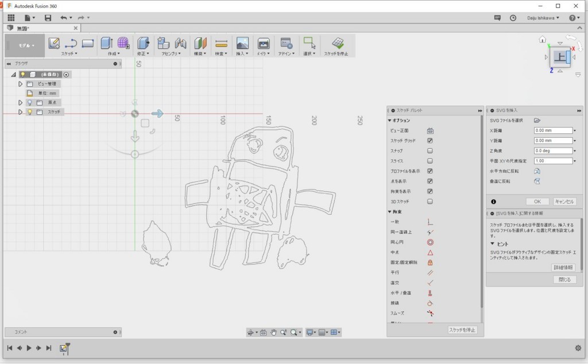Click the New Component icon in アセンブリ
588x364 pixels.
(163, 43)
